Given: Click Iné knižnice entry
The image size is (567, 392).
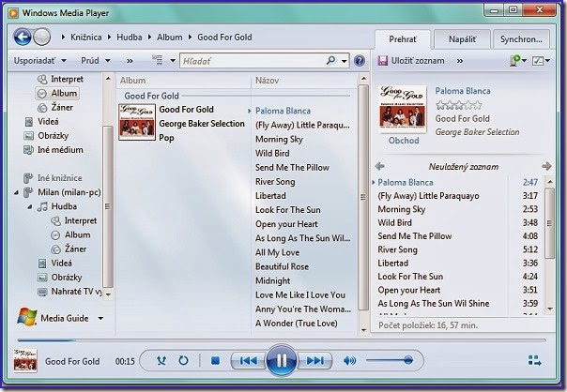Looking at the screenshot, I should click(x=60, y=178).
